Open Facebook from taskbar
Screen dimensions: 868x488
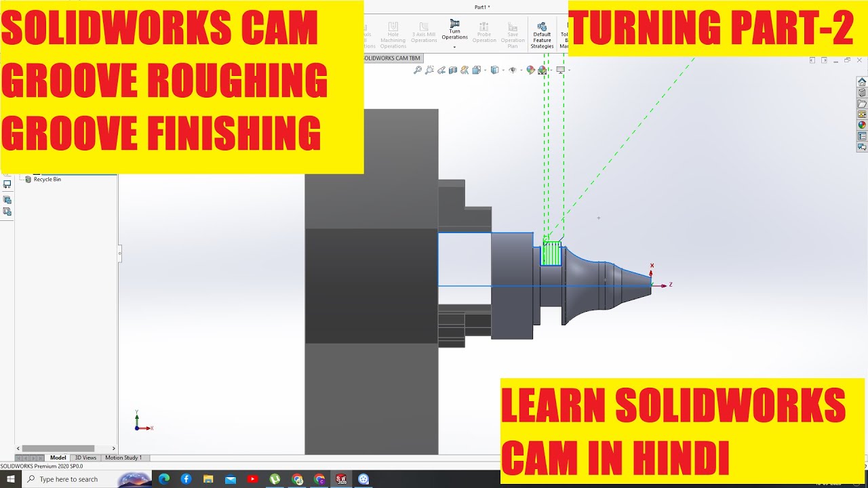point(186,479)
